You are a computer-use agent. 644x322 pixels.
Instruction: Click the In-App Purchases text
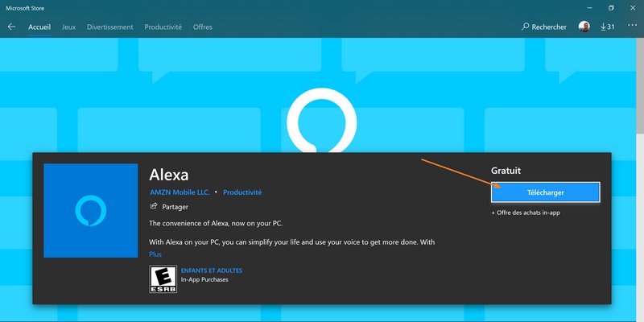click(x=204, y=279)
